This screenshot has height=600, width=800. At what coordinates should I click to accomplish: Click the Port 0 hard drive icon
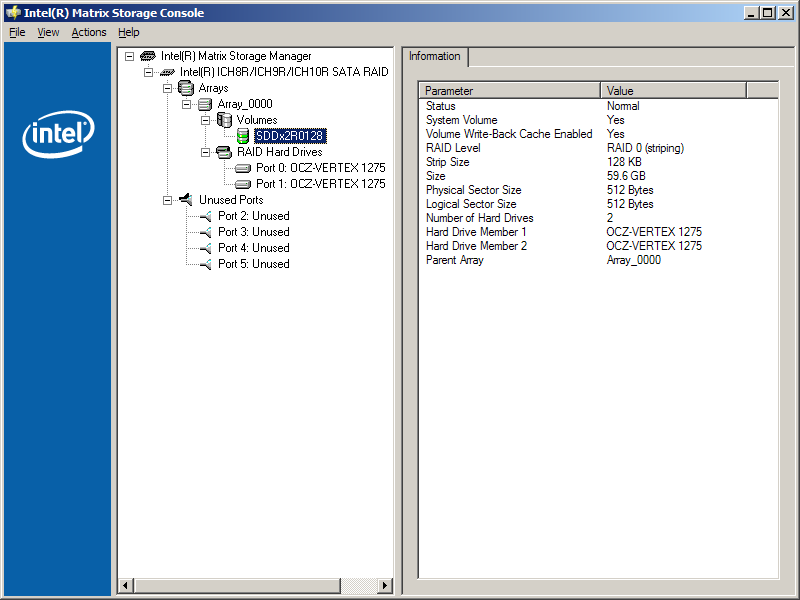(243, 168)
